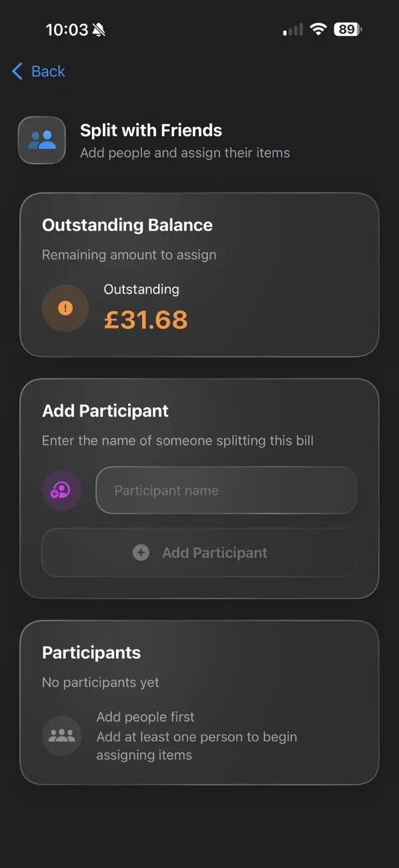399x868 pixels.
Task: Click the muted notifications bell icon
Action: coord(97,29)
